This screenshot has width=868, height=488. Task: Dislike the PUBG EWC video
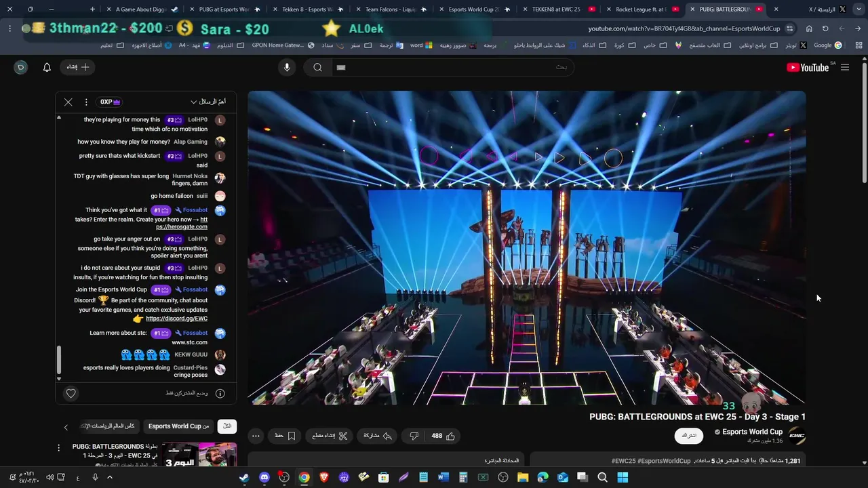(x=414, y=436)
